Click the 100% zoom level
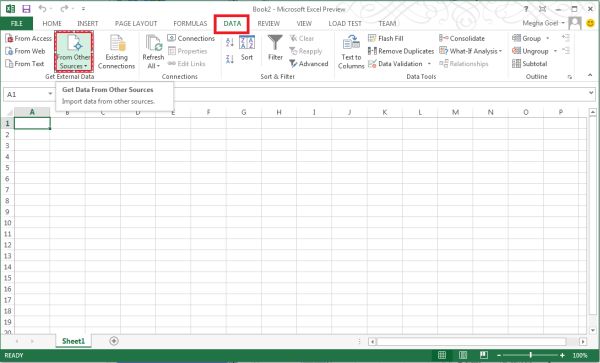 coord(580,355)
